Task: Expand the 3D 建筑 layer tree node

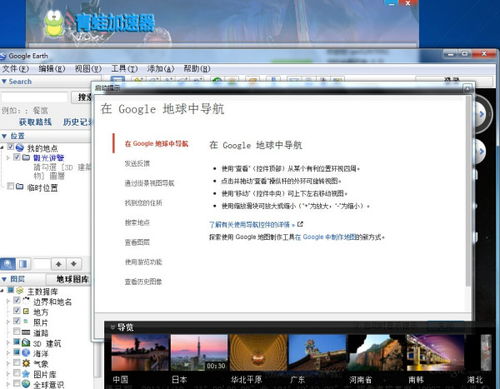Action: 8,342
